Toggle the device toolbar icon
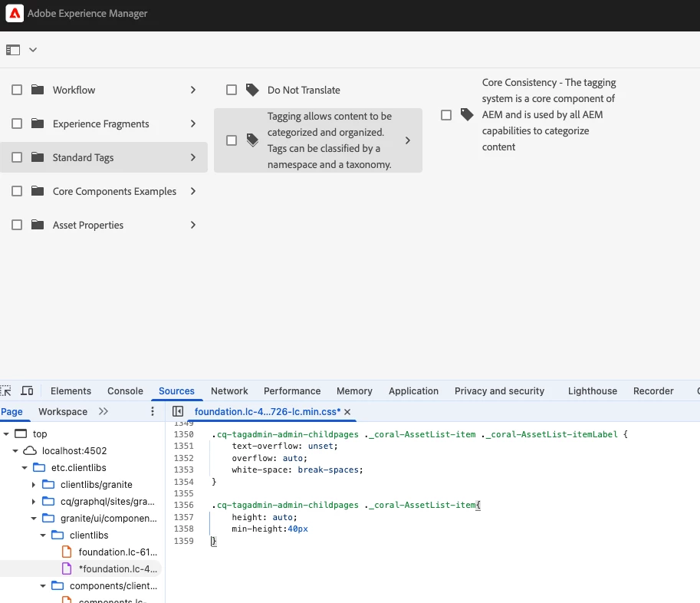 (x=28, y=390)
